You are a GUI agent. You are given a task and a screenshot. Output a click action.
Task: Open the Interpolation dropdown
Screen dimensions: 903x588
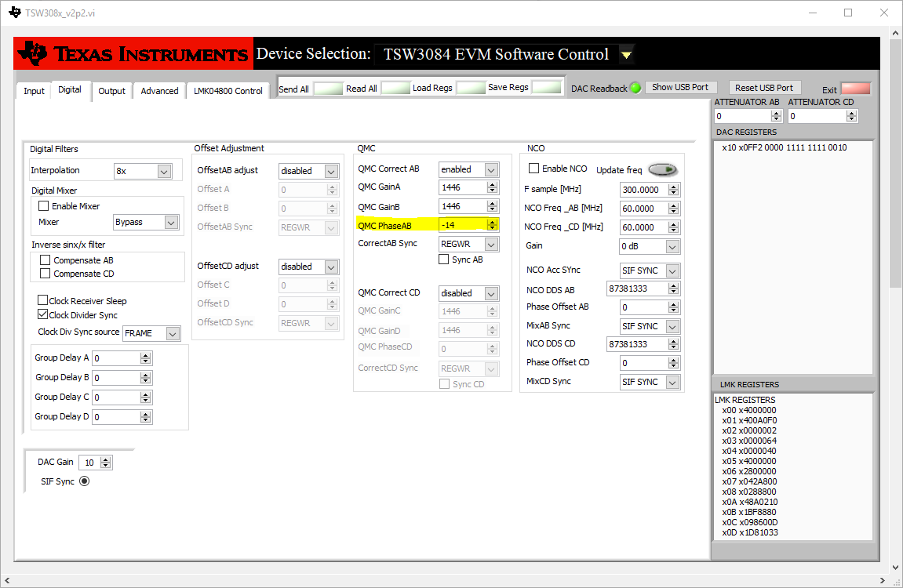pyautogui.click(x=164, y=172)
